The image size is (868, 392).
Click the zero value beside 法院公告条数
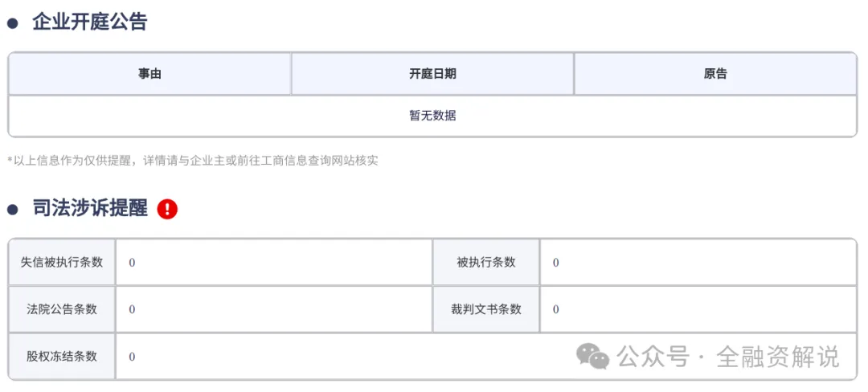[132, 309]
